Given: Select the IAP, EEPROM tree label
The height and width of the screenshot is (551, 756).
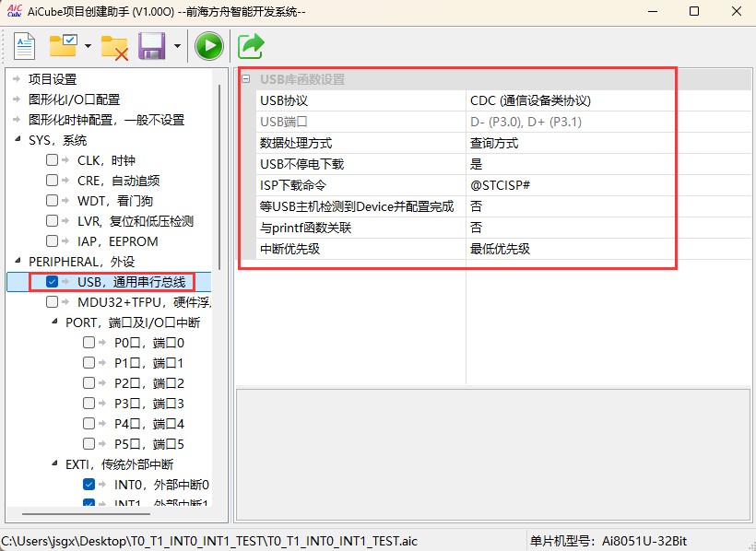Looking at the screenshot, I should coord(118,241).
